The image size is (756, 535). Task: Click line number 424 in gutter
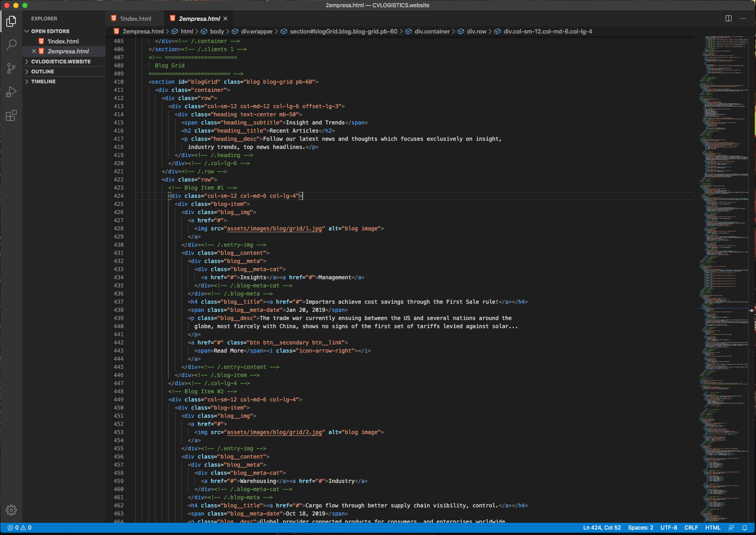[119, 196]
